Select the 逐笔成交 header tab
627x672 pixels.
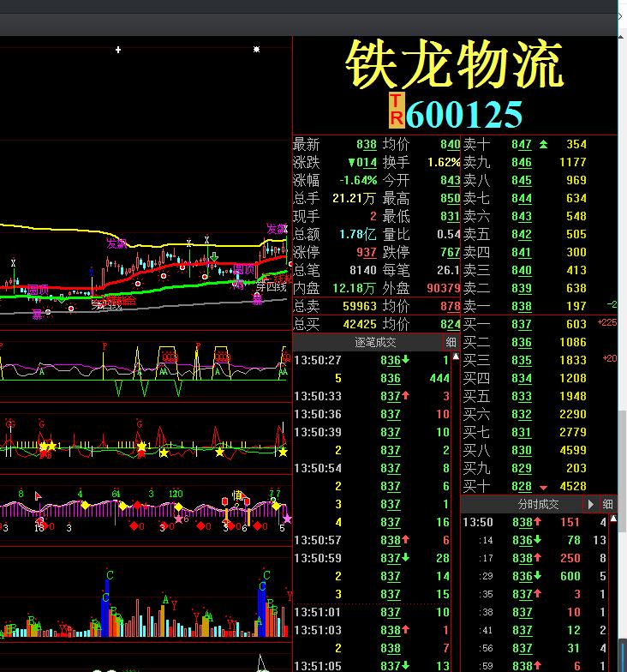click(x=375, y=342)
